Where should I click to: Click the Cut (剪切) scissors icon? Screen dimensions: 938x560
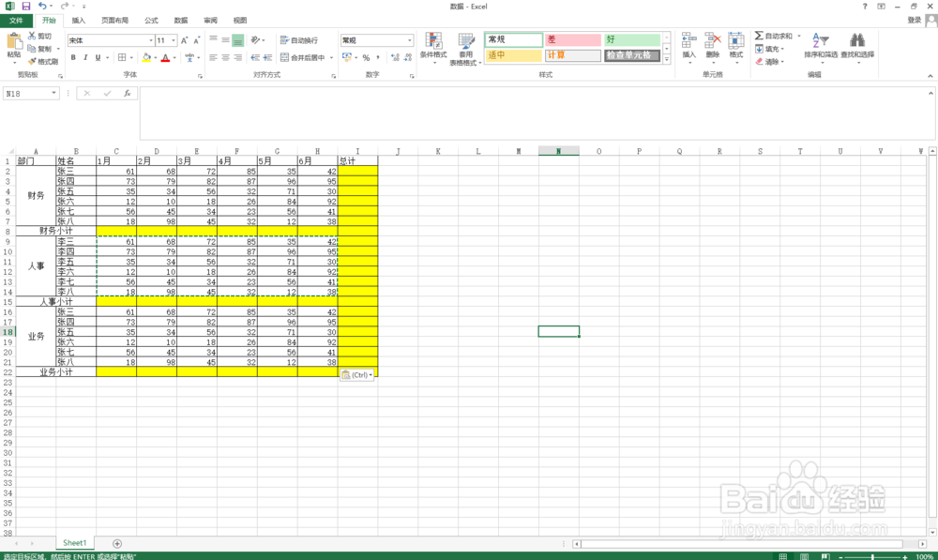32,36
